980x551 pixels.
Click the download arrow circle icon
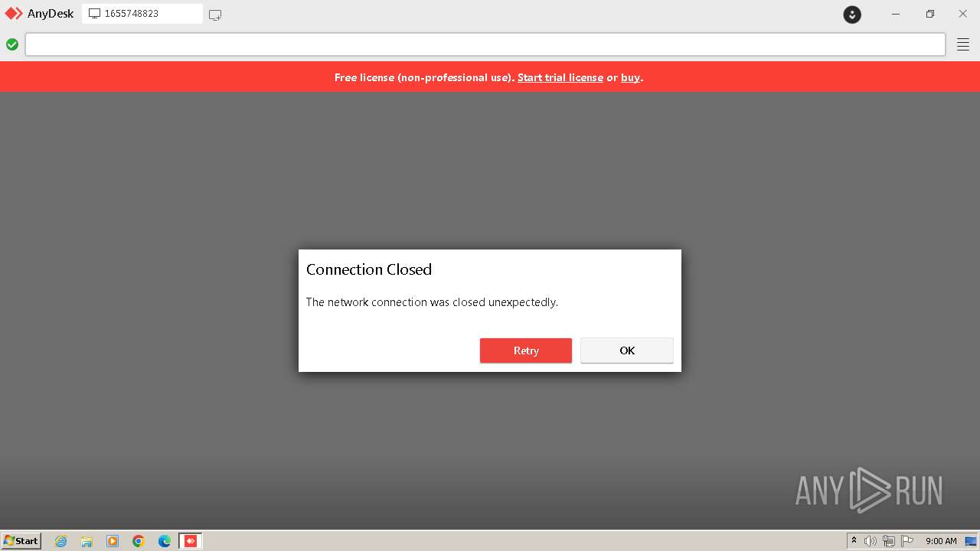[852, 15]
